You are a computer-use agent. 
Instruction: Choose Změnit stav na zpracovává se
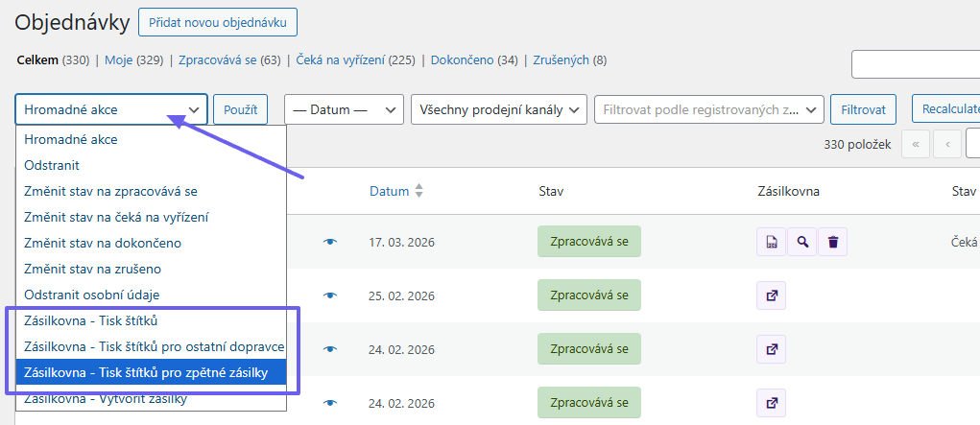tap(152, 191)
